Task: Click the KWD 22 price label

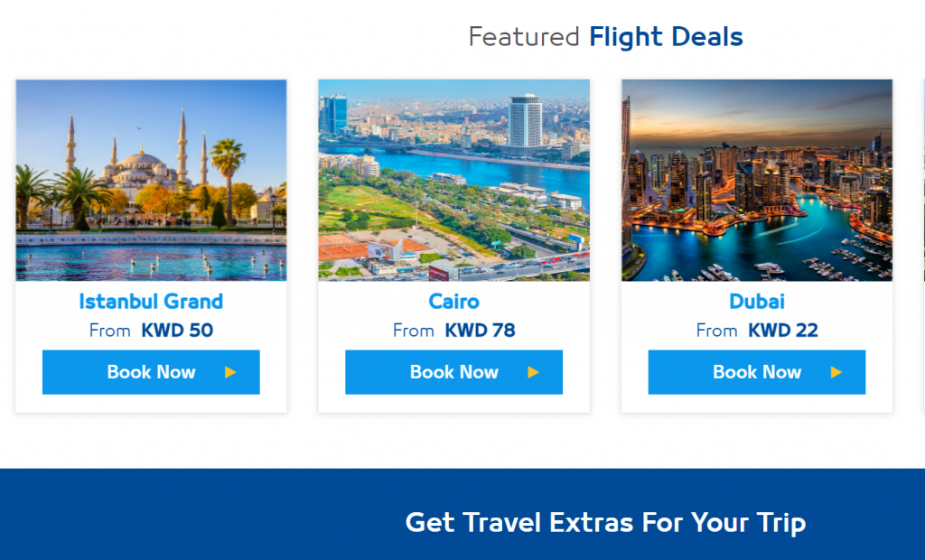Action: [x=783, y=331]
